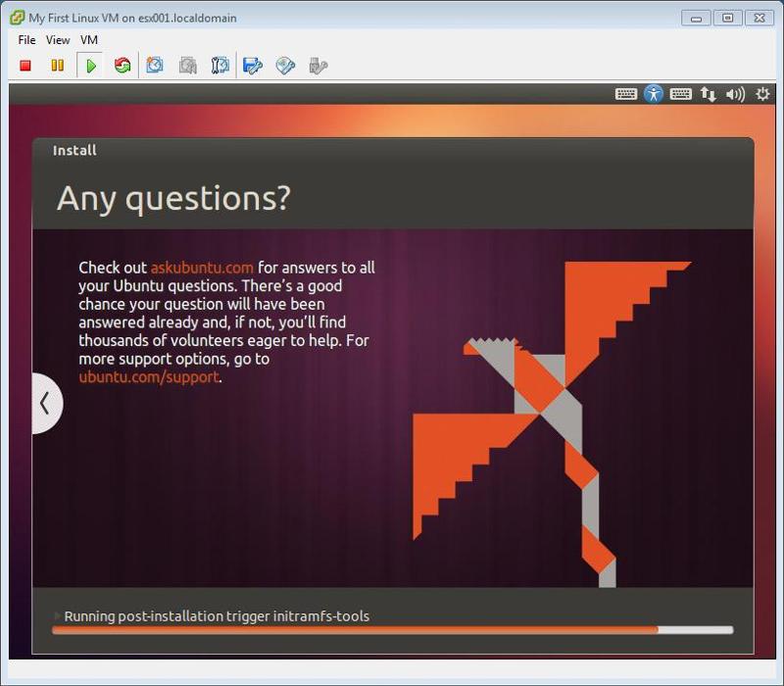This screenshot has width=784, height=686.
Task: Click the 'Install' window title
Action: pos(74,151)
